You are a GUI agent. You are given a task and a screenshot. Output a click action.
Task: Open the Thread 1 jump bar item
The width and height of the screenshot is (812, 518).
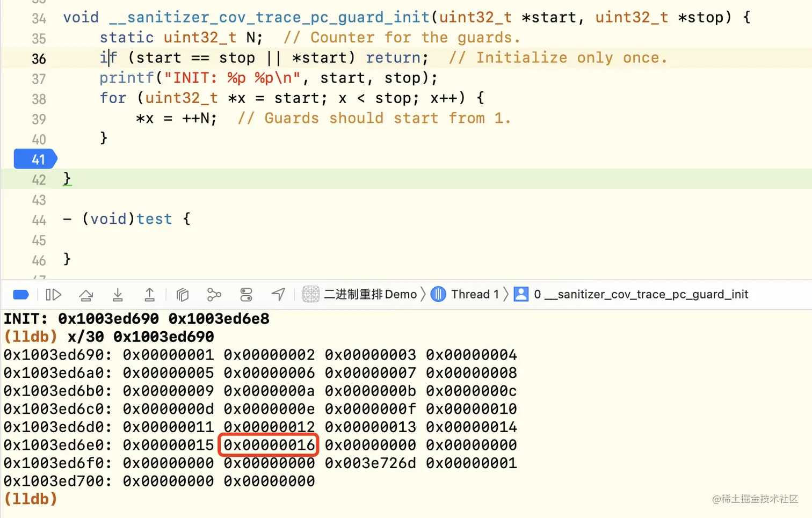[x=465, y=294]
